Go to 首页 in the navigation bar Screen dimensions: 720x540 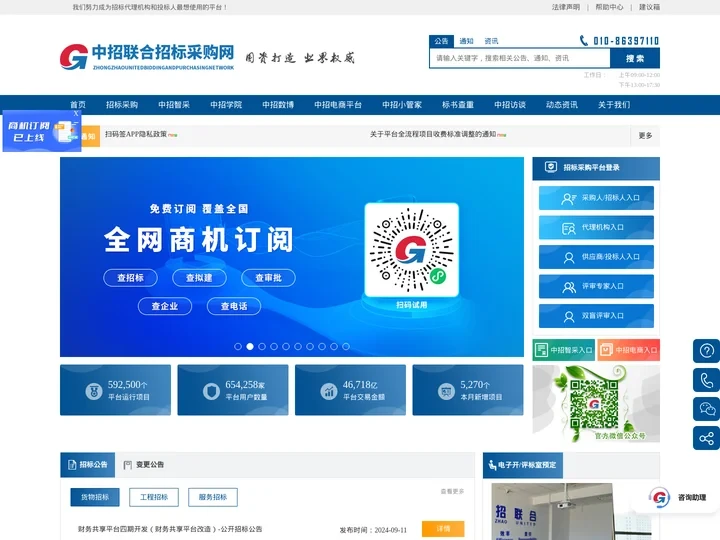[78, 105]
